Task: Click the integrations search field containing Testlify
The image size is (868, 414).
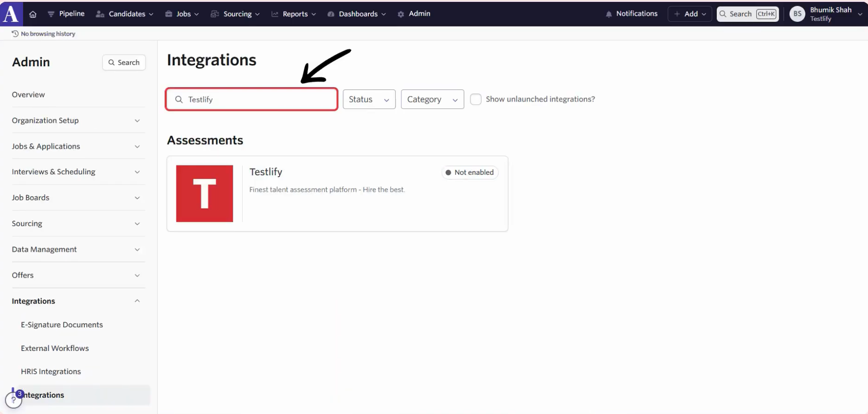Action: tap(251, 99)
